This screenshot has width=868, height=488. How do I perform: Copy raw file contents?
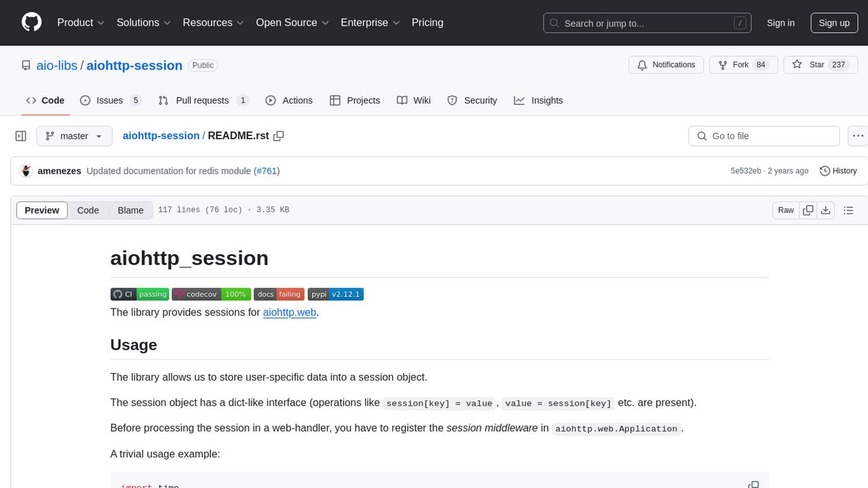(x=808, y=210)
